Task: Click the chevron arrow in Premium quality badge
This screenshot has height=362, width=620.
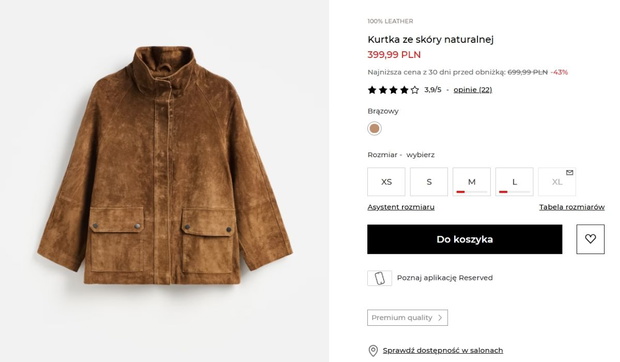Action: 440,318
